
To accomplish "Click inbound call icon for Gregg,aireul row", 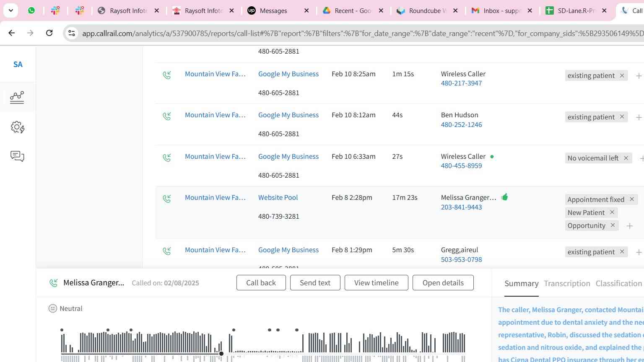I will click(167, 251).
